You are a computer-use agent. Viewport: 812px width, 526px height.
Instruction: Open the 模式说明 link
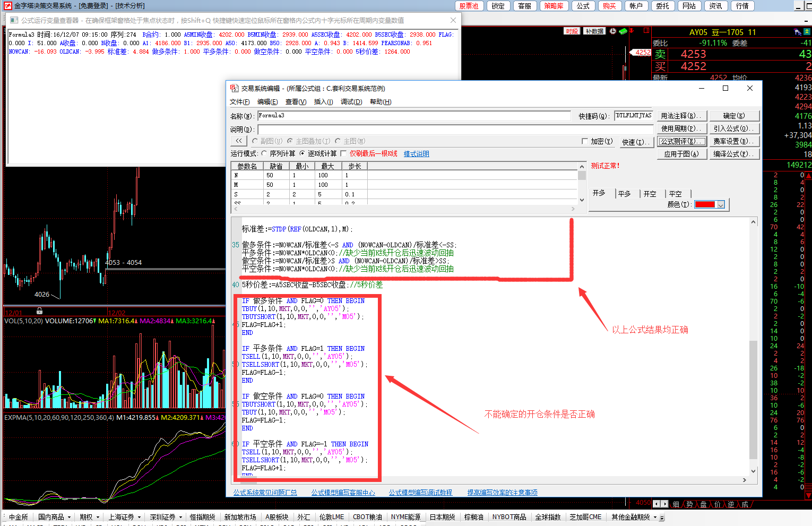click(417, 154)
